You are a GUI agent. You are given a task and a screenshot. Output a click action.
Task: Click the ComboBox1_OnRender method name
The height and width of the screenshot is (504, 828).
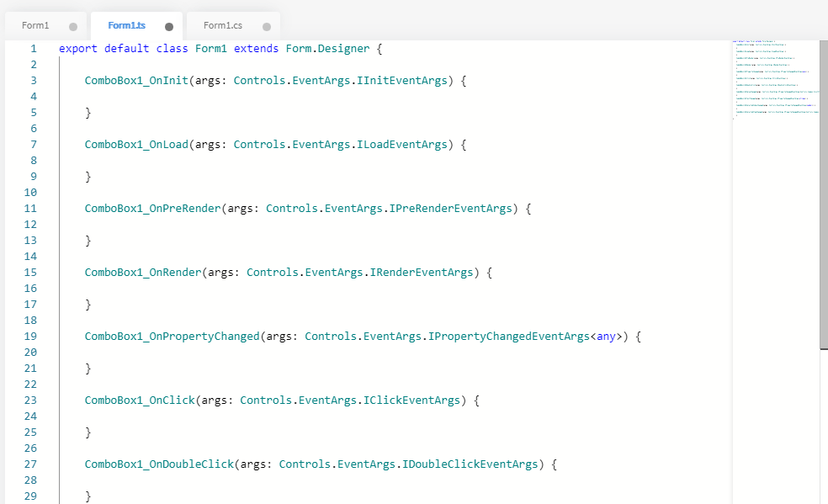(143, 273)
